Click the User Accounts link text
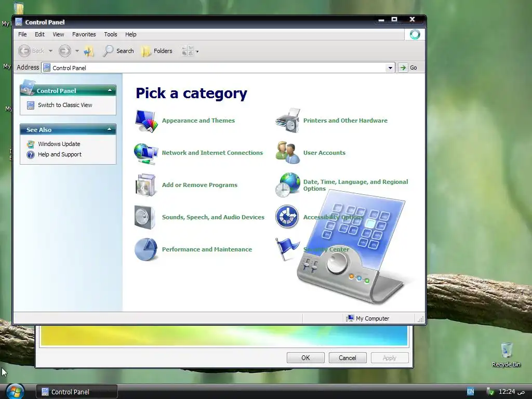The height and width of the screenshot is (399, 532). (x=324, y=153)
